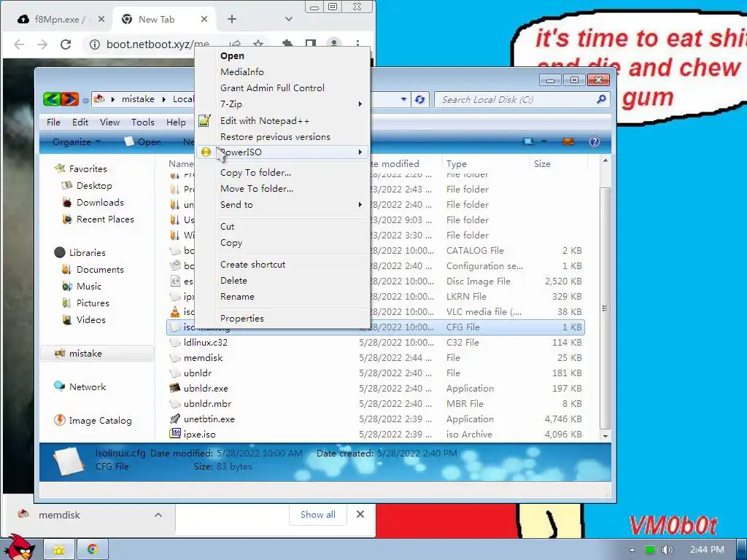Click the volume speaker tray icon

tap(667, 550)
